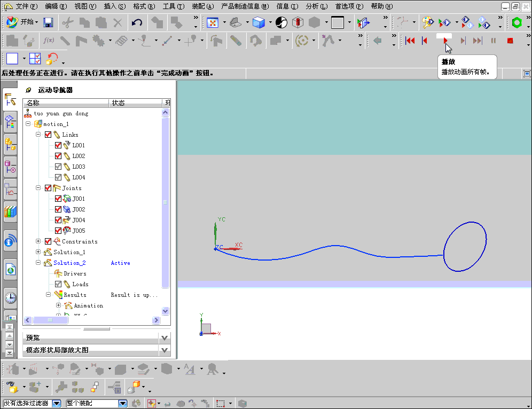
Task: Collapse the motion_1 tree node
Action: (28, 124)
